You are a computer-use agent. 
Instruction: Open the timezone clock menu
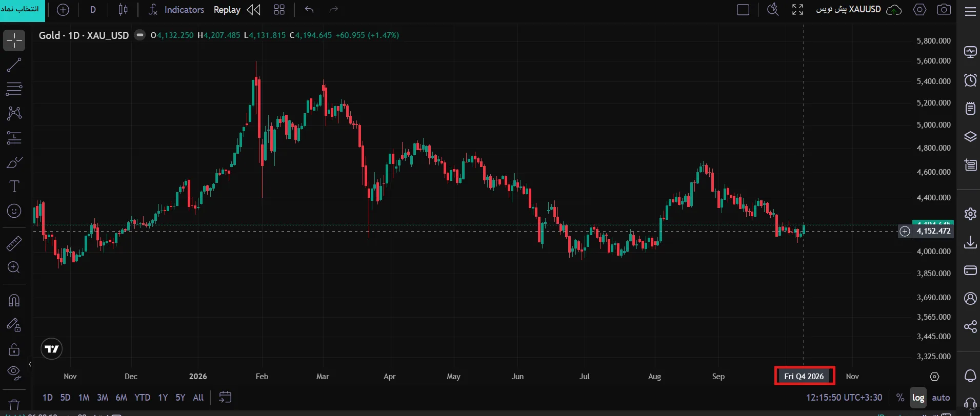click(844, 398)
